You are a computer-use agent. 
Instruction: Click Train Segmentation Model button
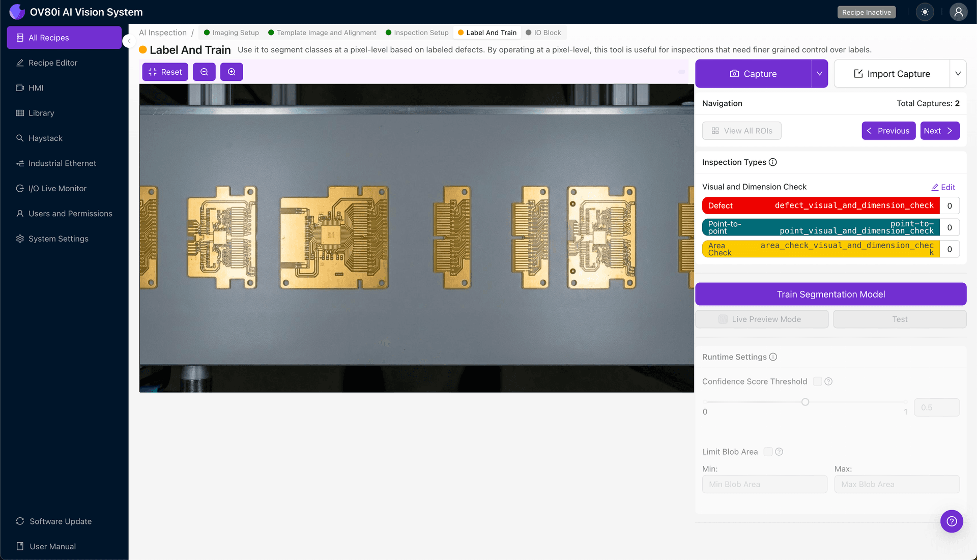tap(830, 294)
